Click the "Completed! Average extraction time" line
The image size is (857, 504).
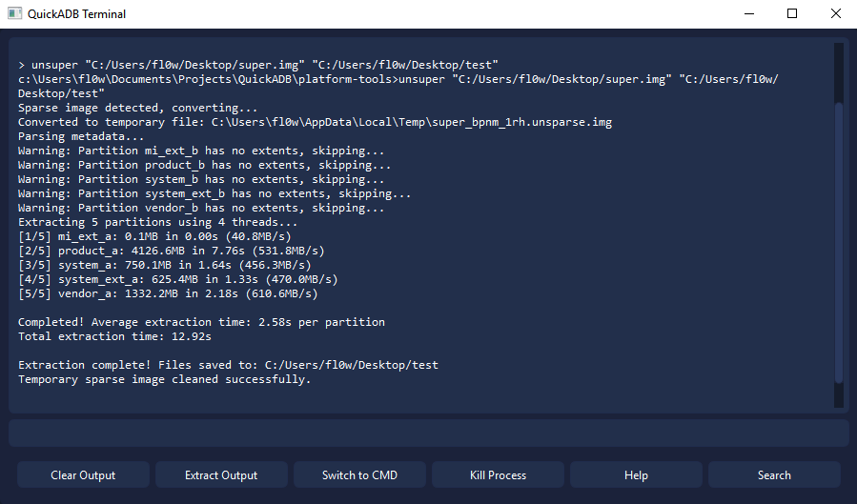[201, 322]
